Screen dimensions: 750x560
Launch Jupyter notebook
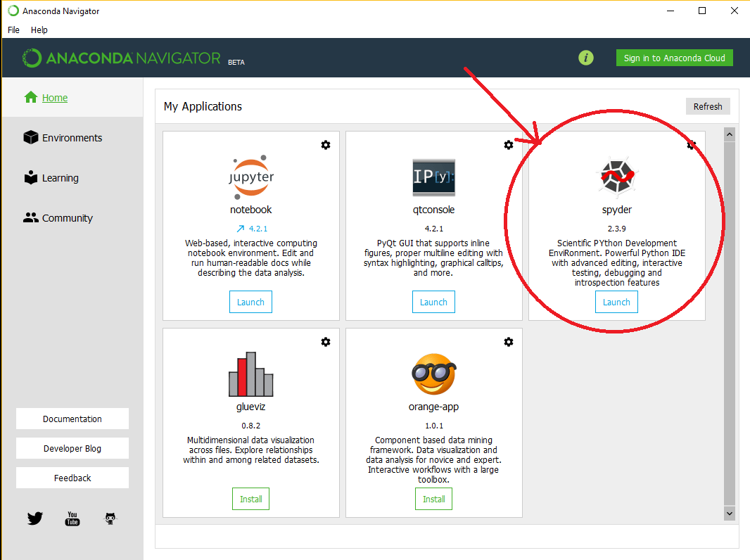tap(250, 302)
